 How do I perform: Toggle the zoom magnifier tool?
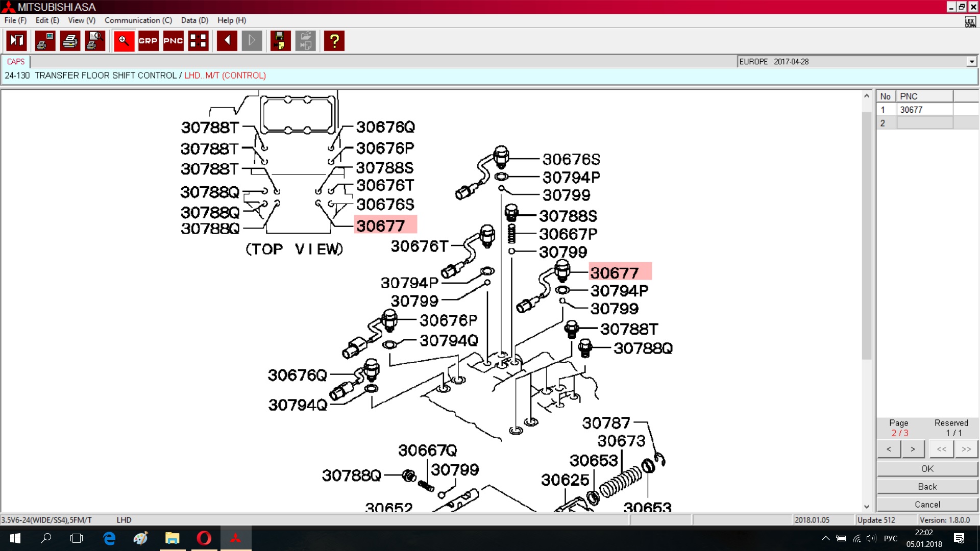[124, 41]
